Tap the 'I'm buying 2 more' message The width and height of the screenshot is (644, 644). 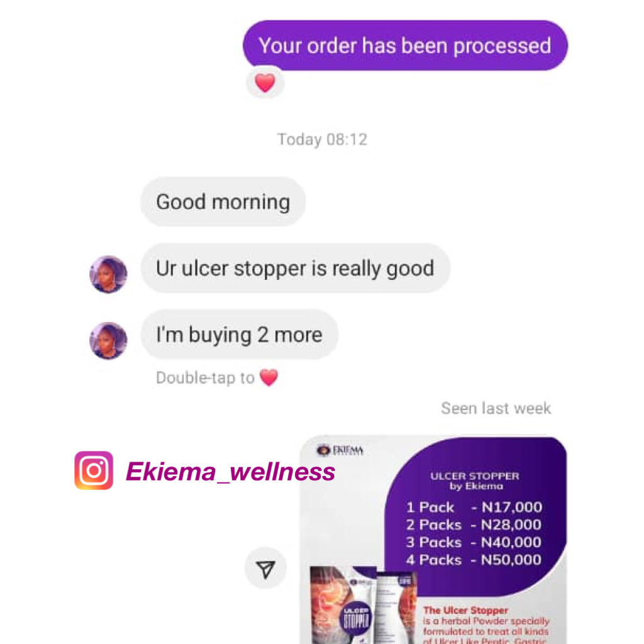tap(239, 335)
